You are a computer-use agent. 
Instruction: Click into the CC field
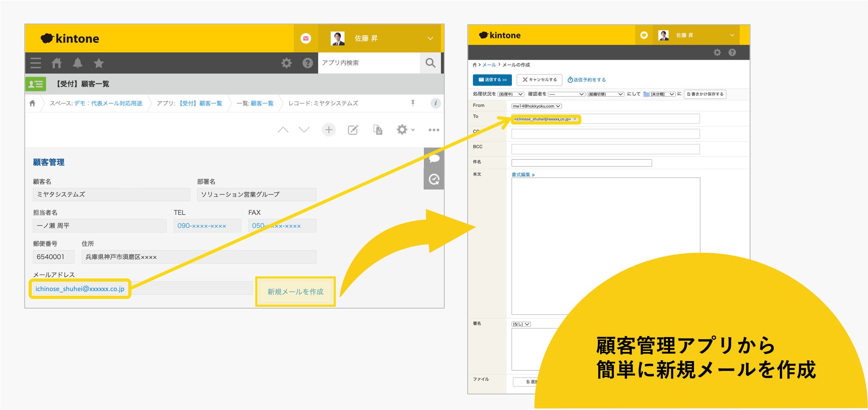(x=605, y=134)
